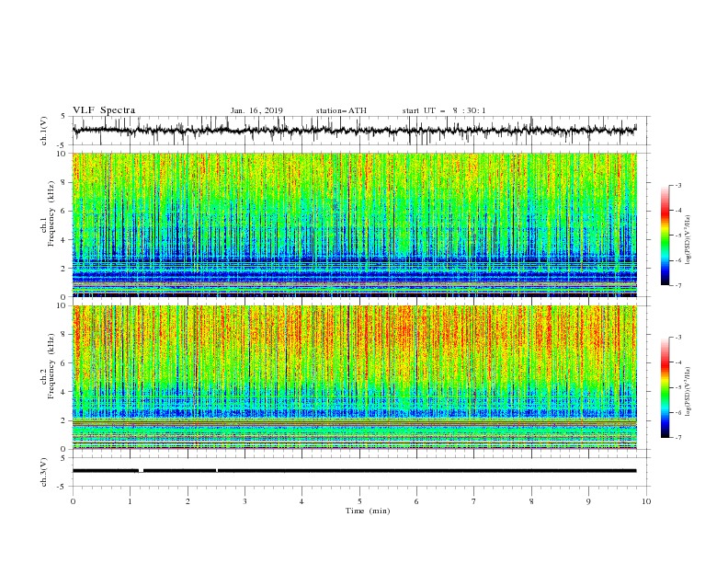Click inside the ch.2 spectrogram panel
Screen dimensions: 728x563
click(354, 377)
